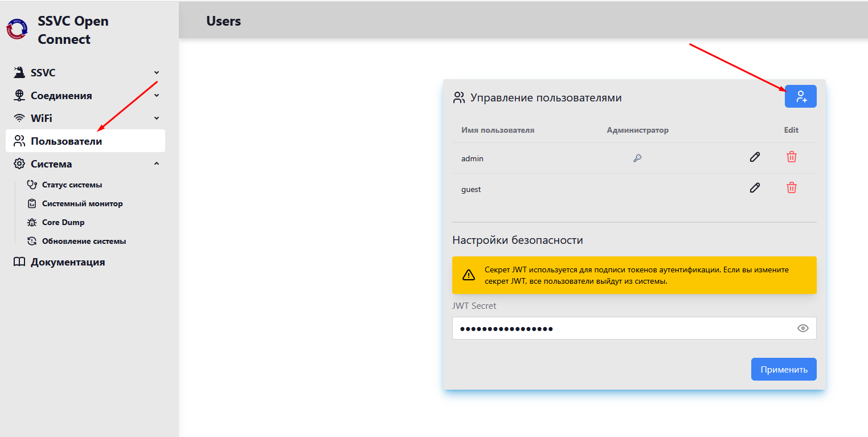Click the SSVC Open Connect logo
This screenshot has width=868, height=437.
[17, 30]
